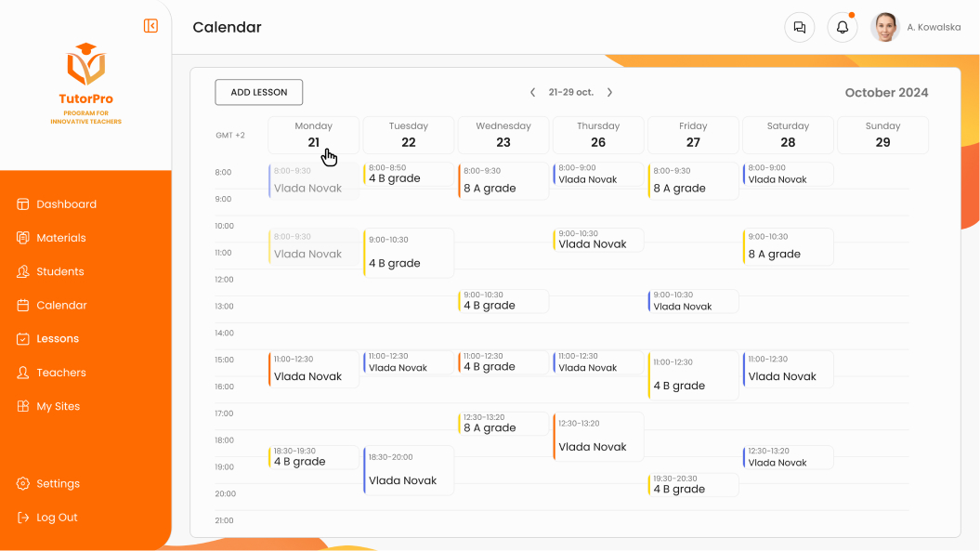Viewport: 980px width, 551px height.
Task: Click the Dashboard icon in the sidebar
Action: pos(23,204)
